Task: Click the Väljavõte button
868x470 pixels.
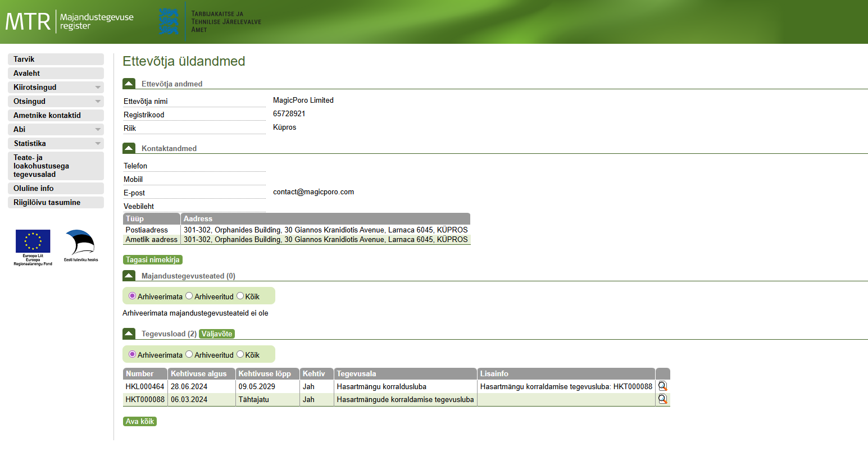Action: (x=217, y=334)
